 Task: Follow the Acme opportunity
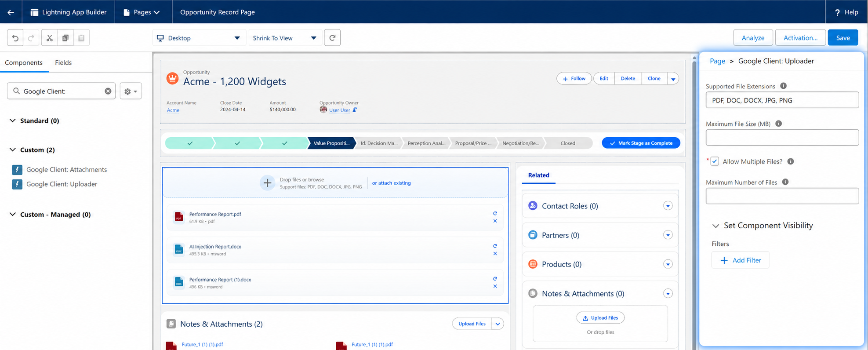pos(574,79)
